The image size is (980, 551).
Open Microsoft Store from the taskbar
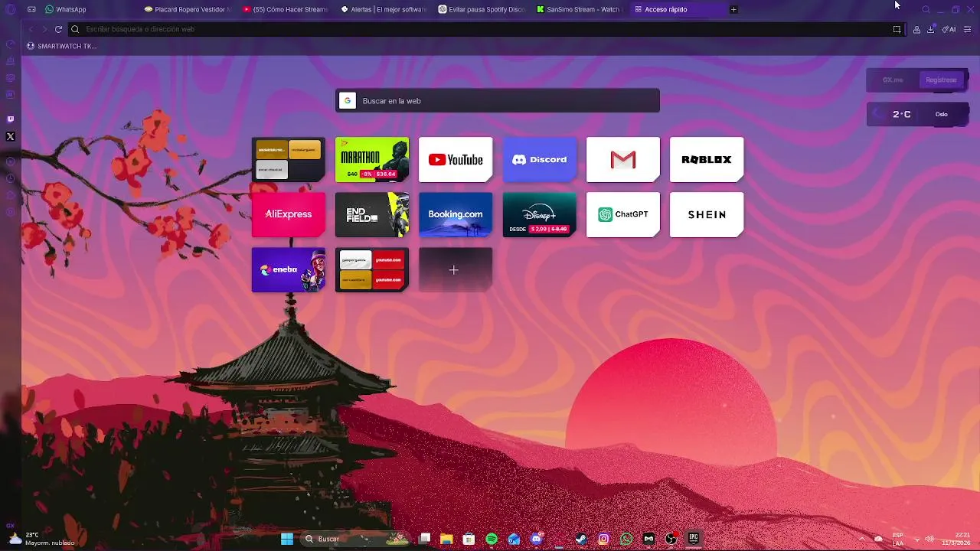point(469,539)
